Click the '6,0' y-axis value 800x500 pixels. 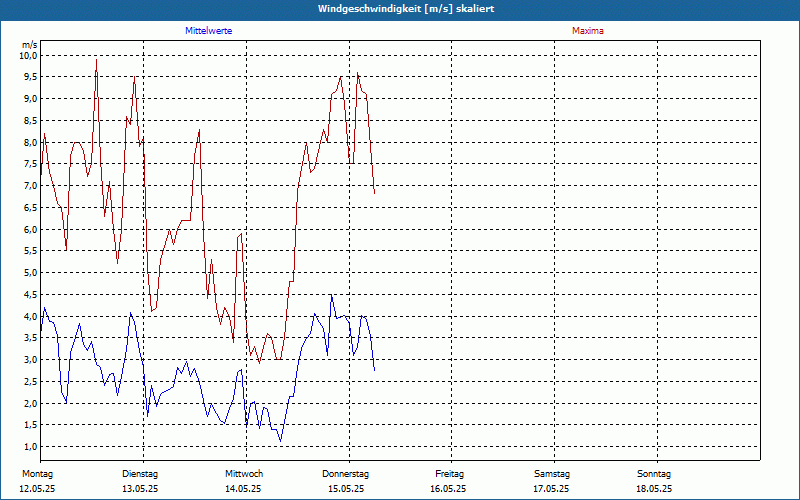pos(31,230)
